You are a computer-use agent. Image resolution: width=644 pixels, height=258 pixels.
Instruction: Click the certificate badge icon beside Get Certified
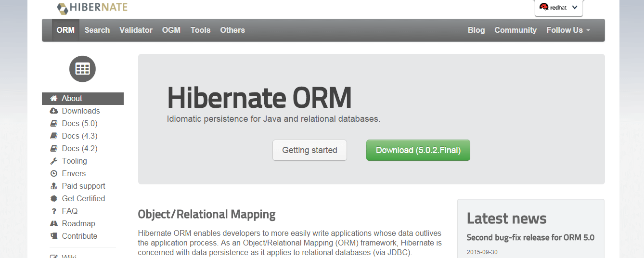54,198
